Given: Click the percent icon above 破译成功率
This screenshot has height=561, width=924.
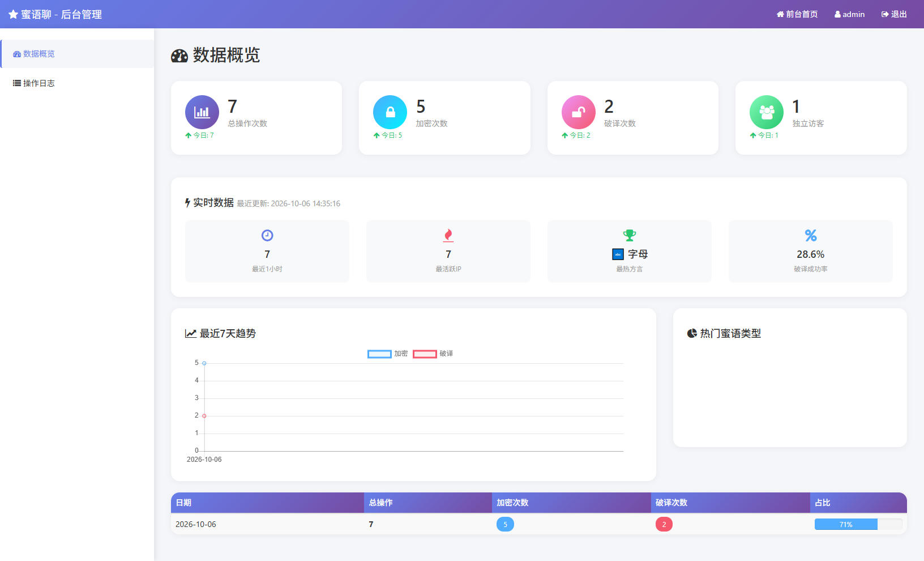Looking at the screenshot, I should (x=811, y=235).
